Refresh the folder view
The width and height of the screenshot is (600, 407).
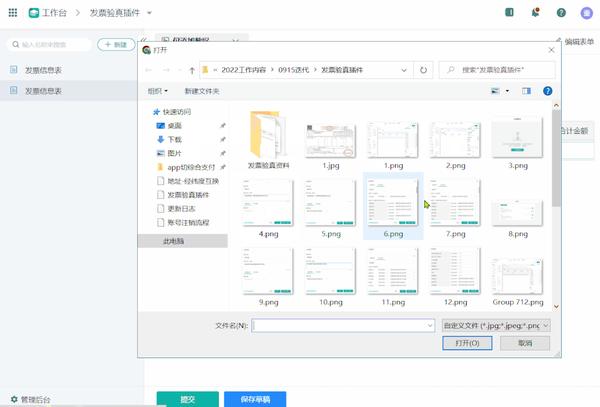pos(423,70)
